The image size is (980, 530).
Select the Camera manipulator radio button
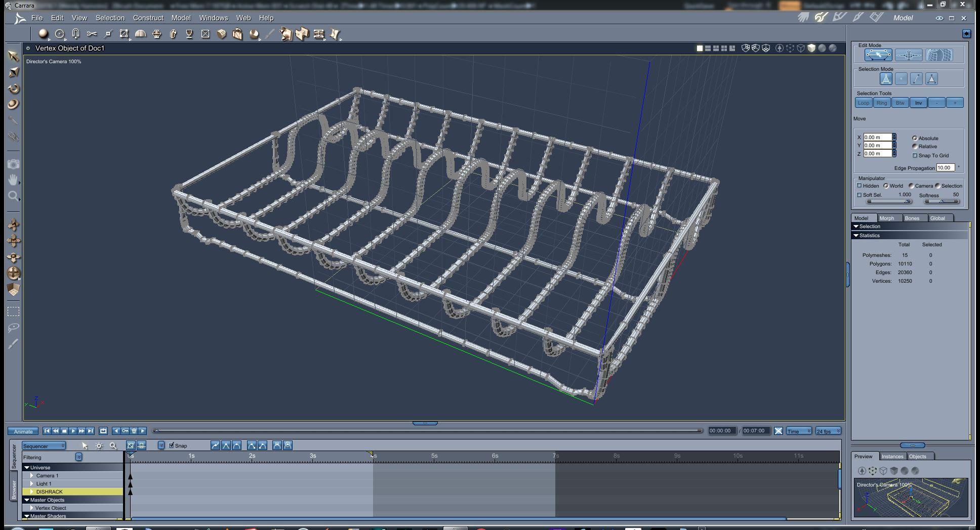point(911,186)
